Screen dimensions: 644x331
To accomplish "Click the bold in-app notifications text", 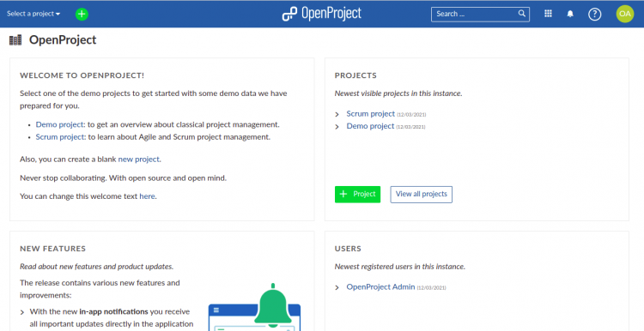I will pos(113,311).
